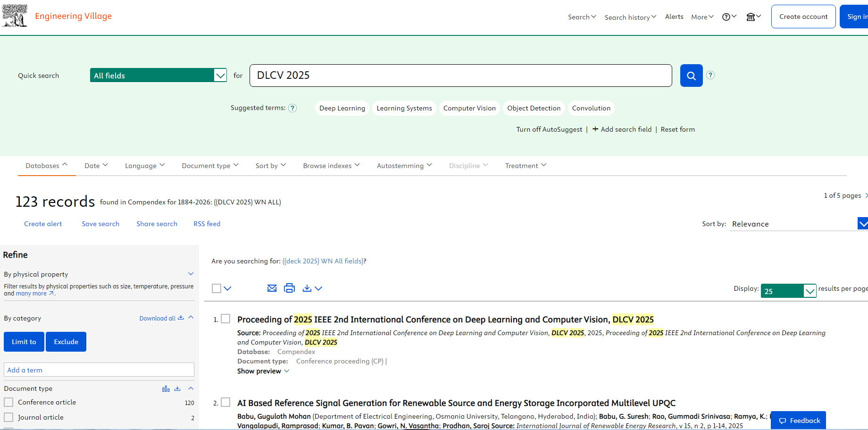Collapse the Document type facet
This screenshot has width=868, height=430.
pos(191,388)
